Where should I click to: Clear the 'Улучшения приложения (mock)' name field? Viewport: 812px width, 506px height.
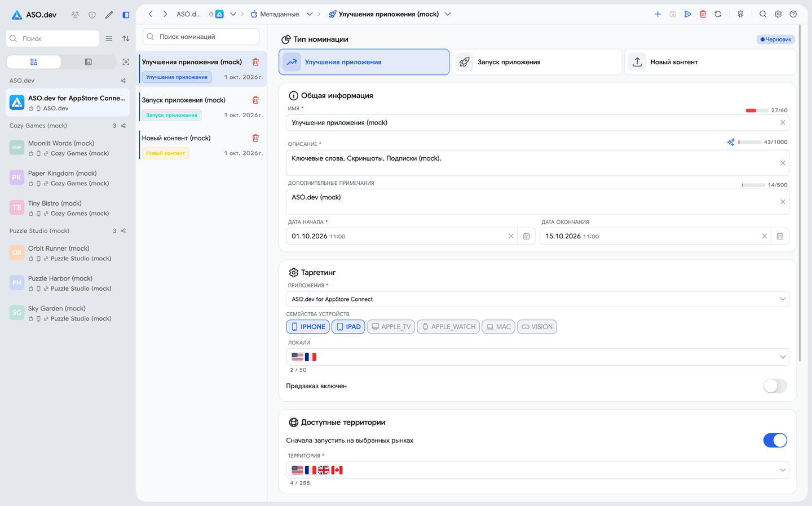[783, 122]
